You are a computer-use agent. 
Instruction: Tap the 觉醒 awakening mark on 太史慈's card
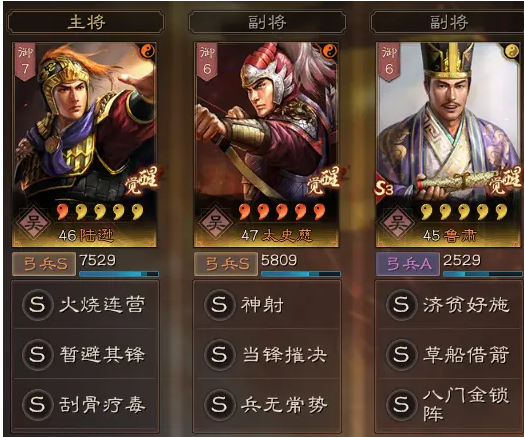pos(324,180)
